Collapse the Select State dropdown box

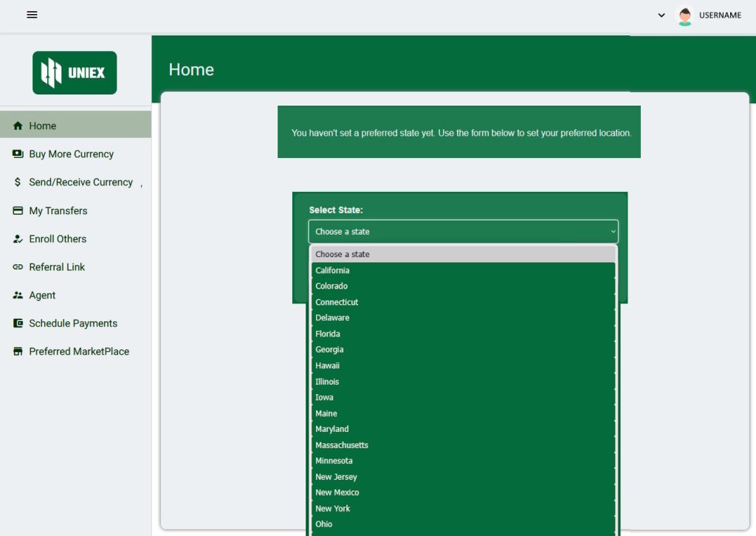[463, 232]
